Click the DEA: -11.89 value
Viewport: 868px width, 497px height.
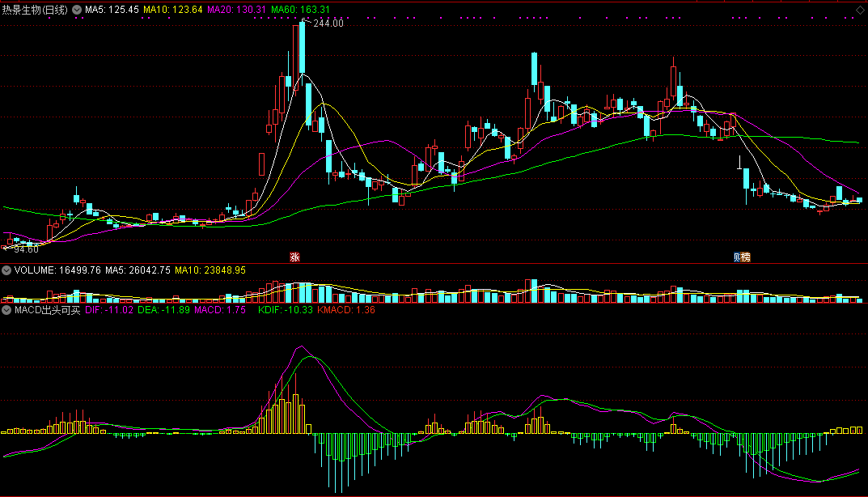coord(164,310)
